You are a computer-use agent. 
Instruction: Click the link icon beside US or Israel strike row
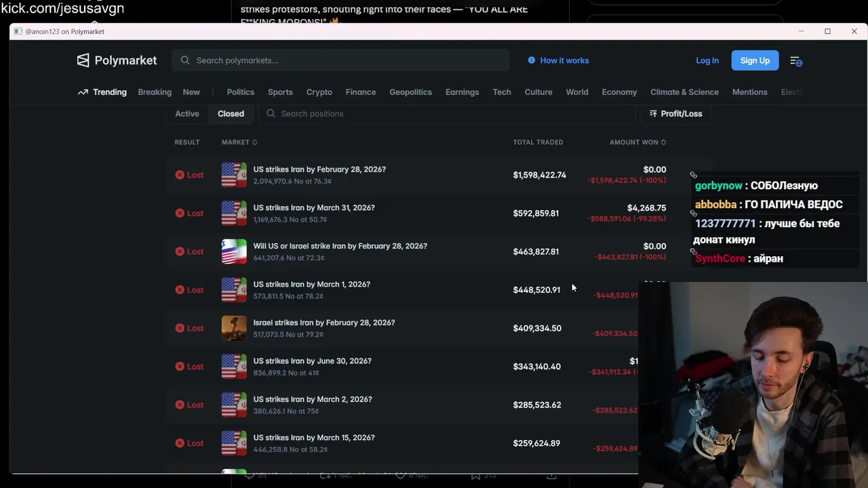pyautogui.click(x=693, y=251)
